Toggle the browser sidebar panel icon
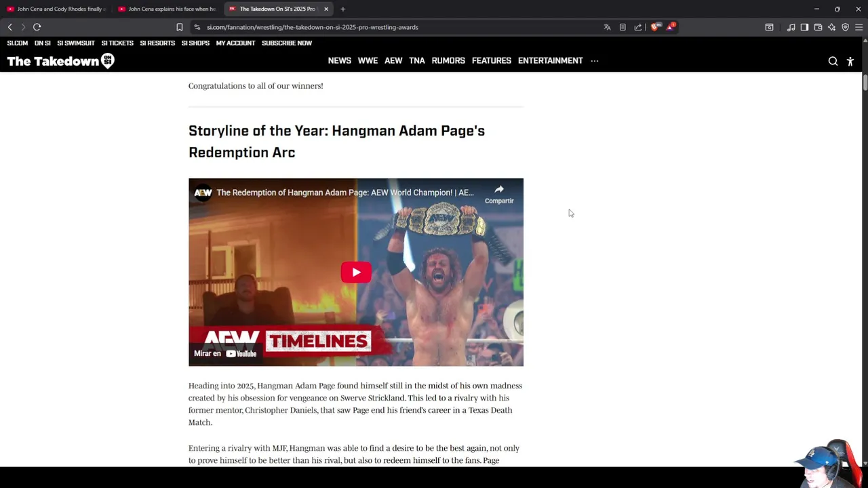The image size is (868, 488). click(x=804, y=27)
